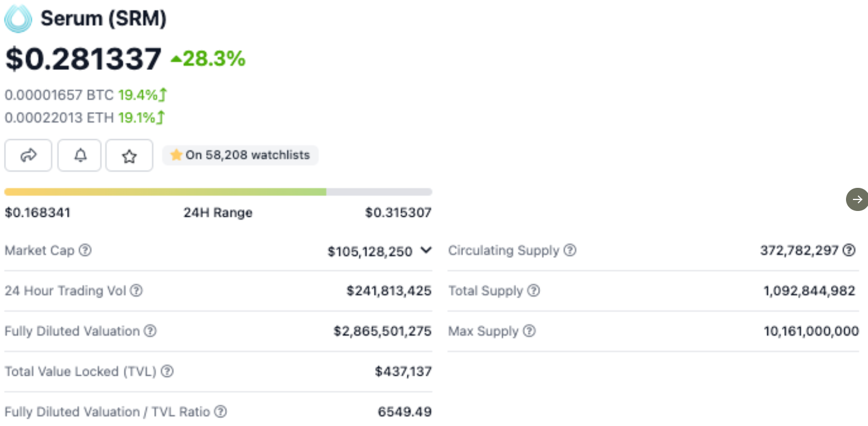
Task: Click the $0.315307 range high value
Action: pos(398,213)
